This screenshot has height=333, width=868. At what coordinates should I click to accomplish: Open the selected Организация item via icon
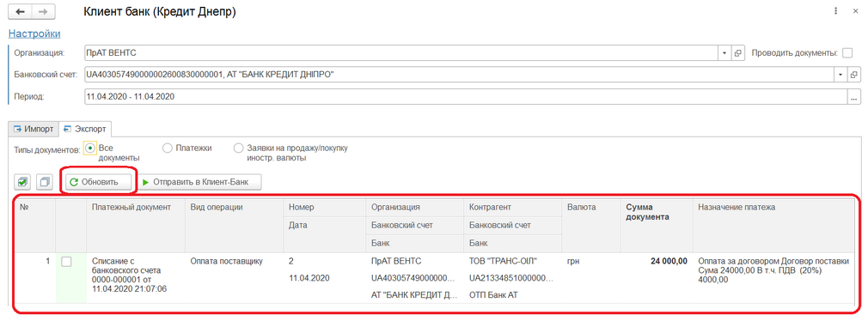point(737,53)
